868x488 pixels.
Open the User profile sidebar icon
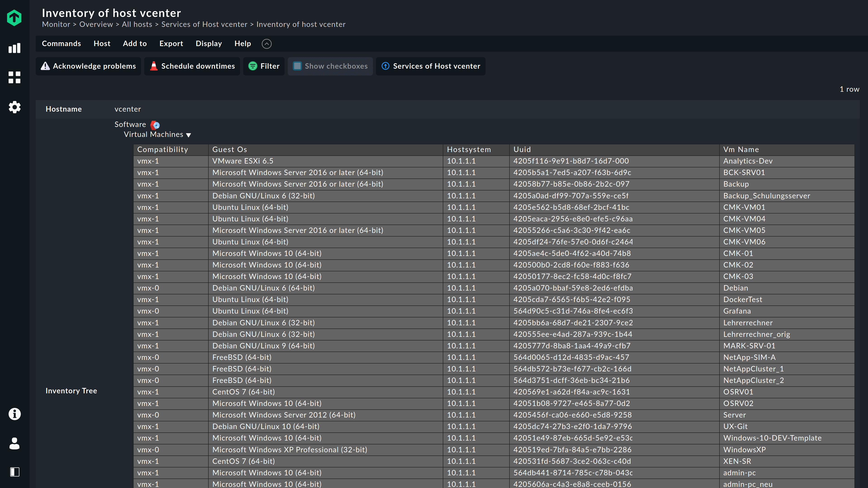point(14,443)
